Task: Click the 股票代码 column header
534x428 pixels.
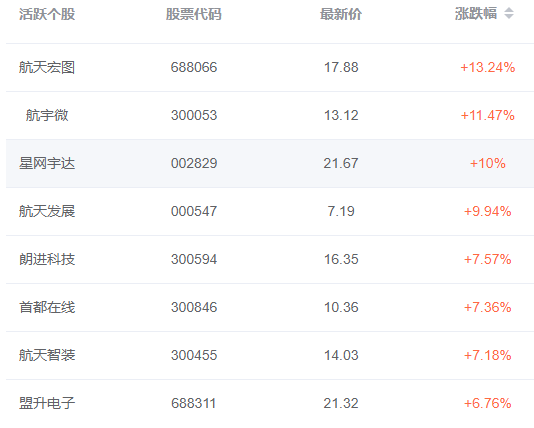Action: (x=194, y=14)
